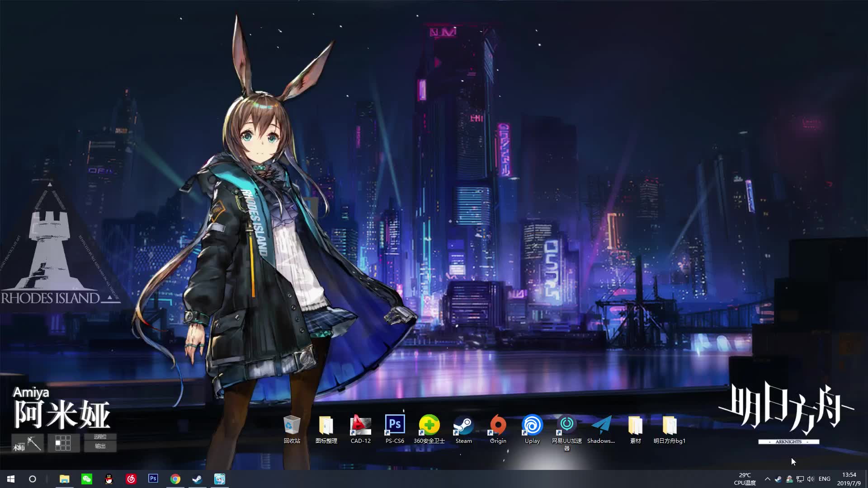Image resolution: width=868 pixels, height=488 pixels.
Task: Click the avatar figure icon in the system tray
Action: tap(789, 479)
